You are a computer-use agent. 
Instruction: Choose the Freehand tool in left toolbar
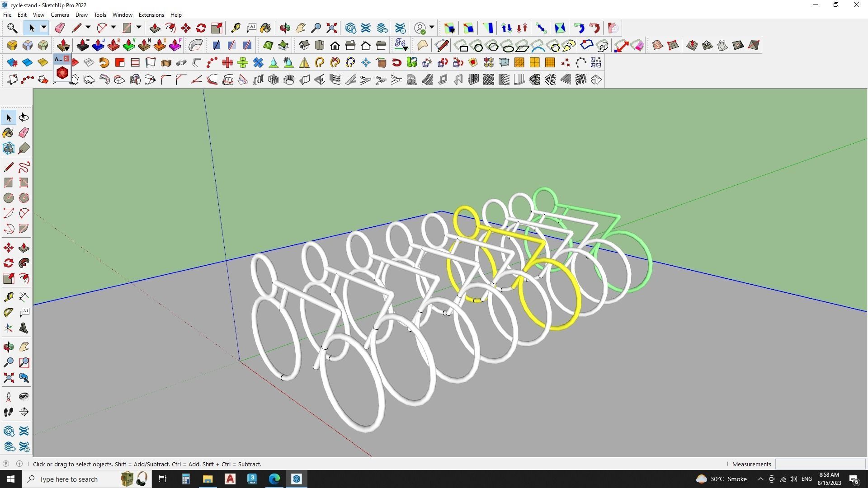pos(24,167)
